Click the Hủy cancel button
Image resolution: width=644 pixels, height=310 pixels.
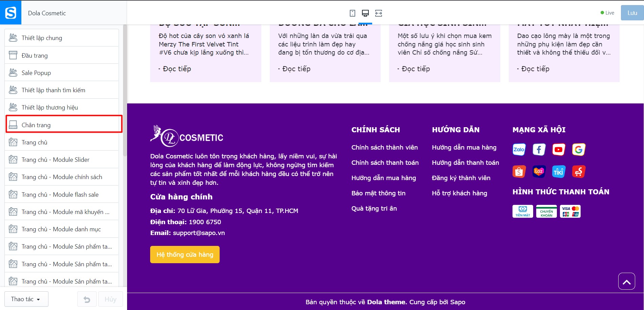(x=110, y=299)
